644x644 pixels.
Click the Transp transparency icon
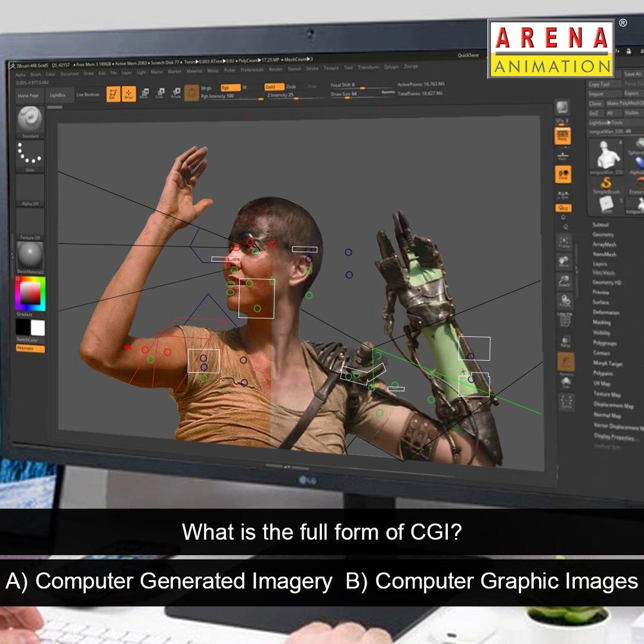tap(565, 341)
